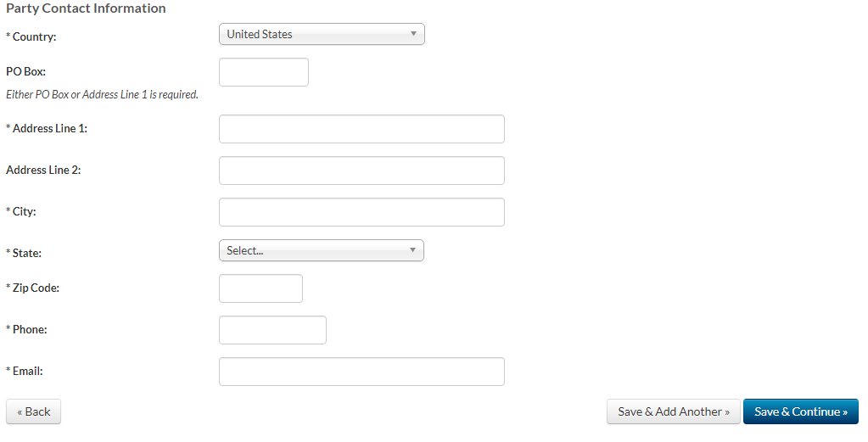
Task: Open the Country dropdown showing United States
Action: (x=321, y=34)
